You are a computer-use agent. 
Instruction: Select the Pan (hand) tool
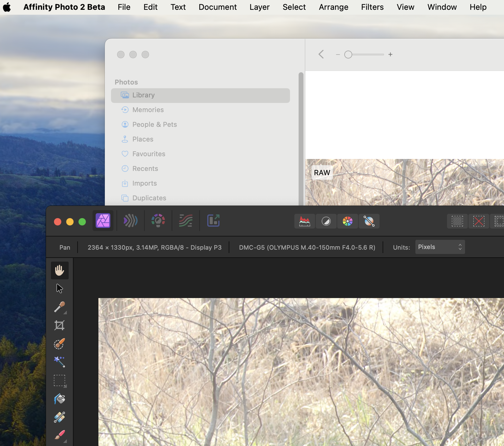click(59, 270)
